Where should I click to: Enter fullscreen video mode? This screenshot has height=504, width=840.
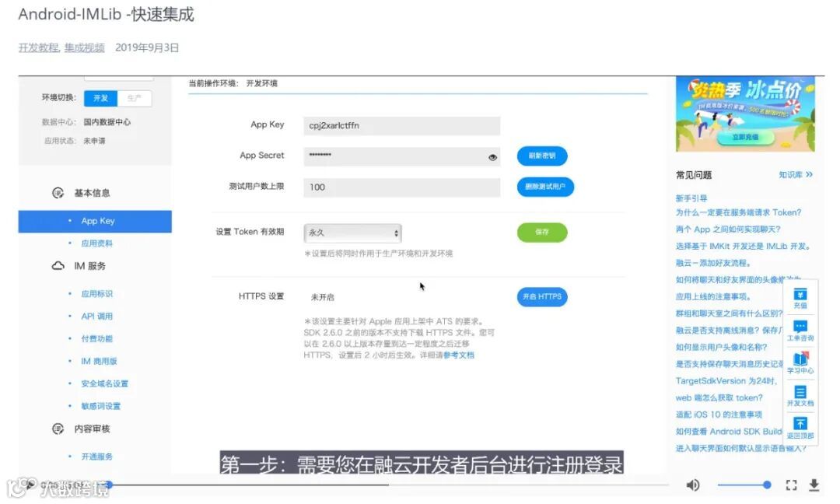pyautogui.click(x=791, y=485)
